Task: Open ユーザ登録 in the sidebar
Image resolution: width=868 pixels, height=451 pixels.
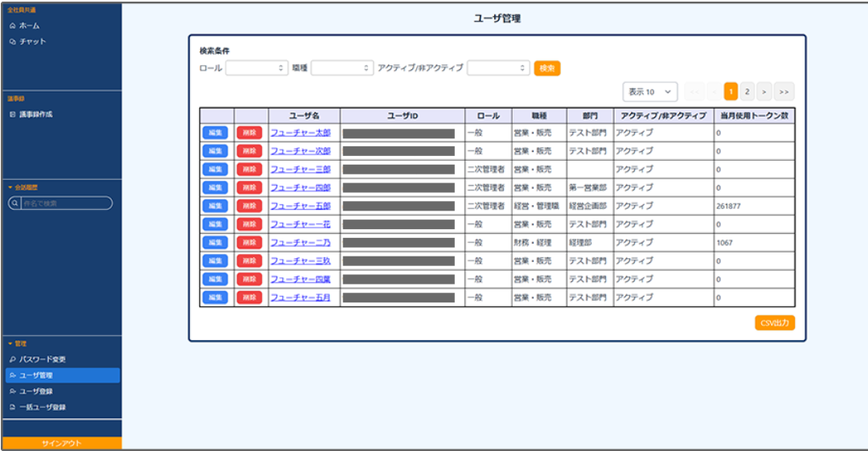Action: coord(35,392)
